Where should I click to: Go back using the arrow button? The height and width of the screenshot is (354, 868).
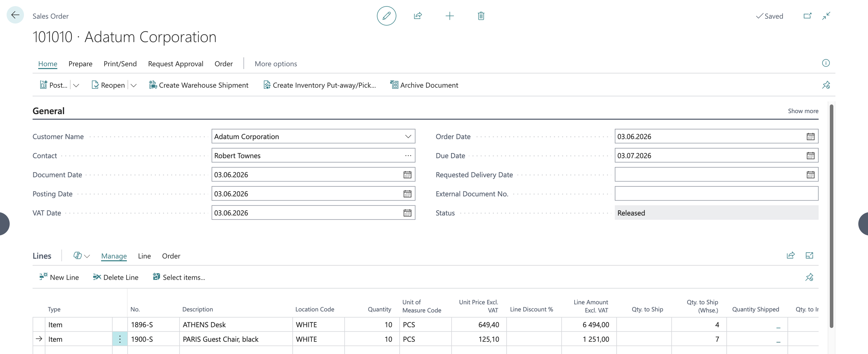tap(15, 15)
